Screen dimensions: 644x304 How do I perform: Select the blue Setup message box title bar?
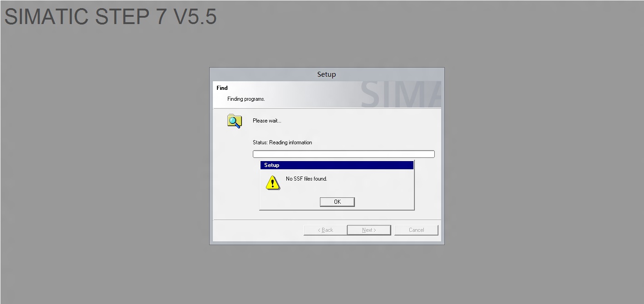(x=337, y=165)
